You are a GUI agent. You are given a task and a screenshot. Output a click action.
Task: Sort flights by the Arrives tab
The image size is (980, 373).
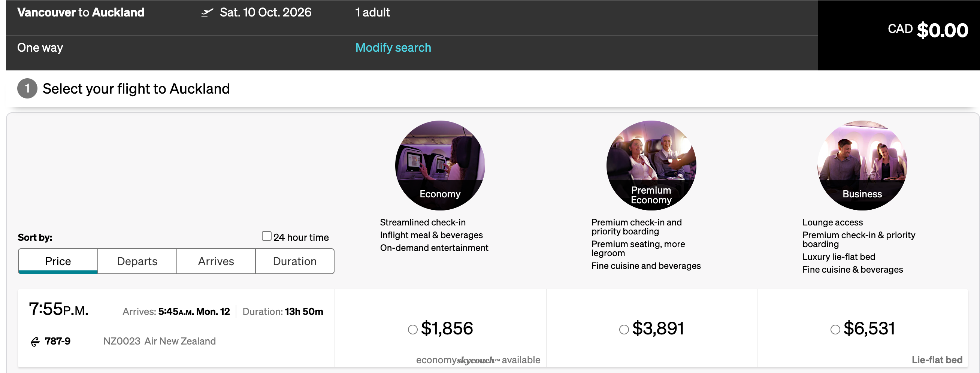click(x=216, y=261)
